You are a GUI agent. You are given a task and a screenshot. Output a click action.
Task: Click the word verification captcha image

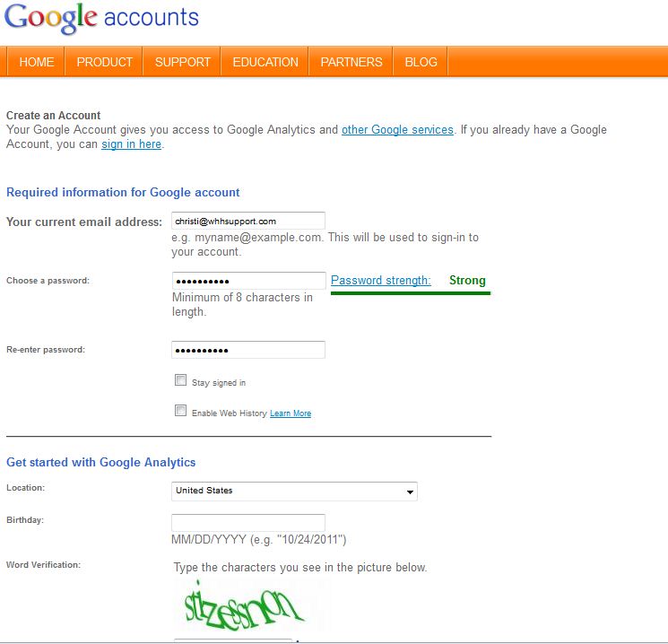245,604
